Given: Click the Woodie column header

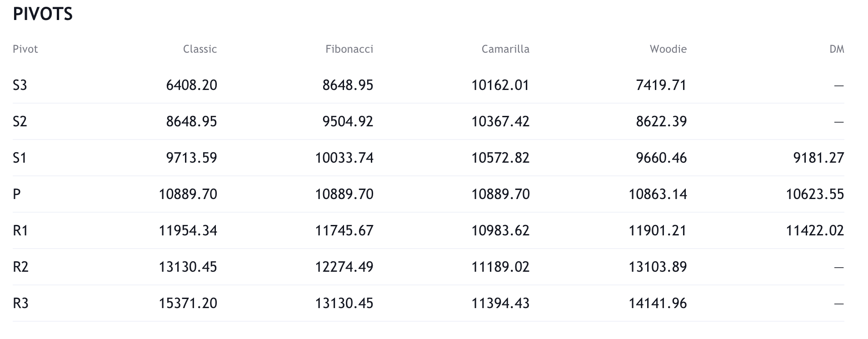Looking at the screenshot, I should tap(668, 49).
